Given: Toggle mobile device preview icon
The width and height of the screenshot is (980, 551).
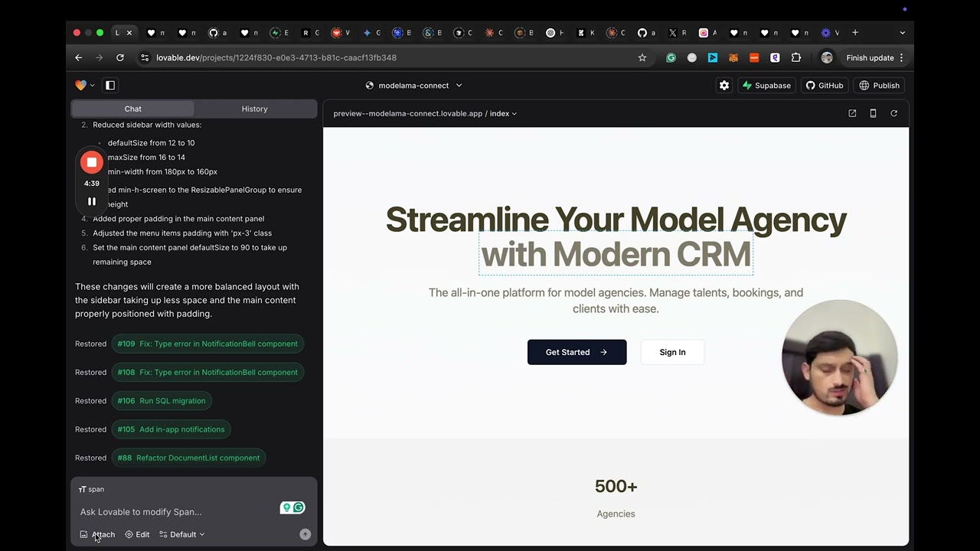Looking at the screenshot, I should click(x=873, y=113).
